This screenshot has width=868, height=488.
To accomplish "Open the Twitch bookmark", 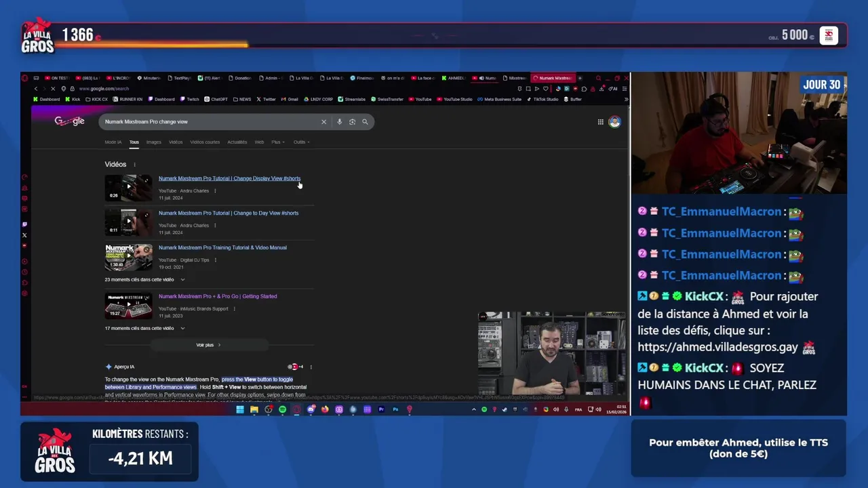I will (190, 100).
